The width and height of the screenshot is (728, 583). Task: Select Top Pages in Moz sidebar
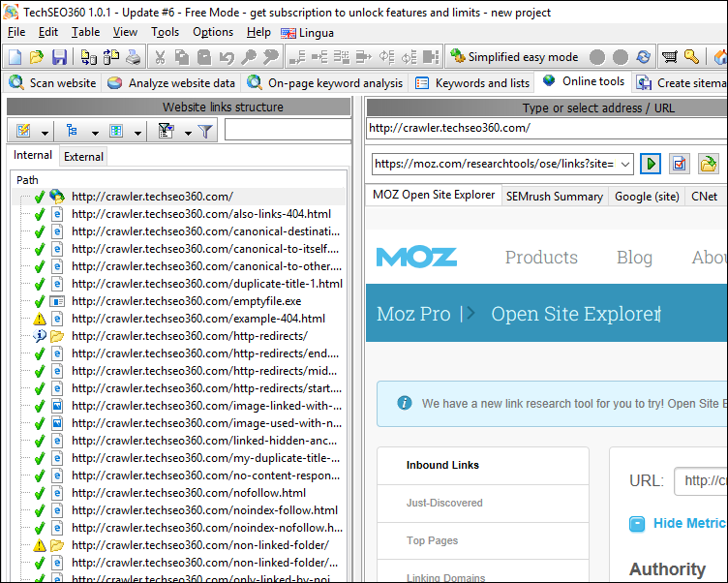431,540
